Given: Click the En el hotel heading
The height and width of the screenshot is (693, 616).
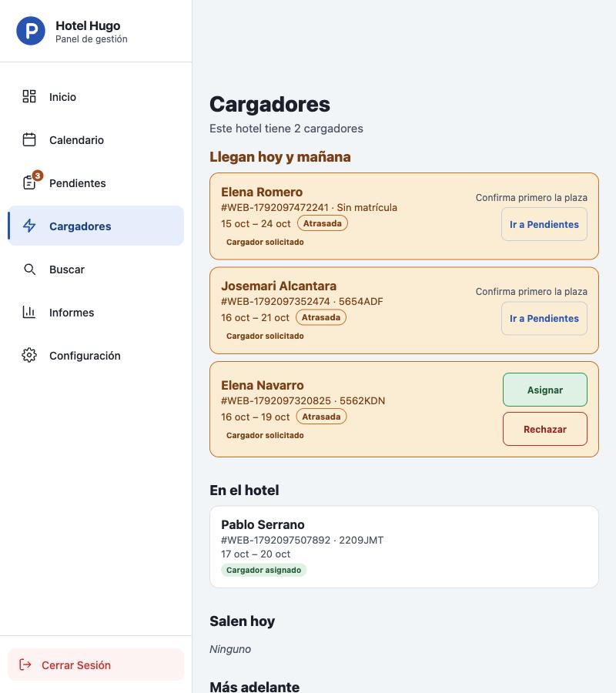Looking at the screenshot, I should 244,490.
